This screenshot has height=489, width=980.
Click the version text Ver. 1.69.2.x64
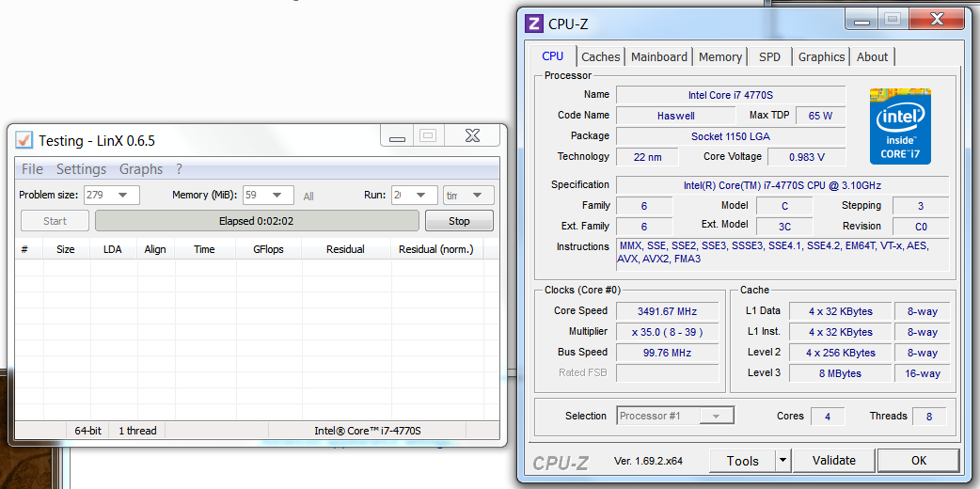click(648, 462)
